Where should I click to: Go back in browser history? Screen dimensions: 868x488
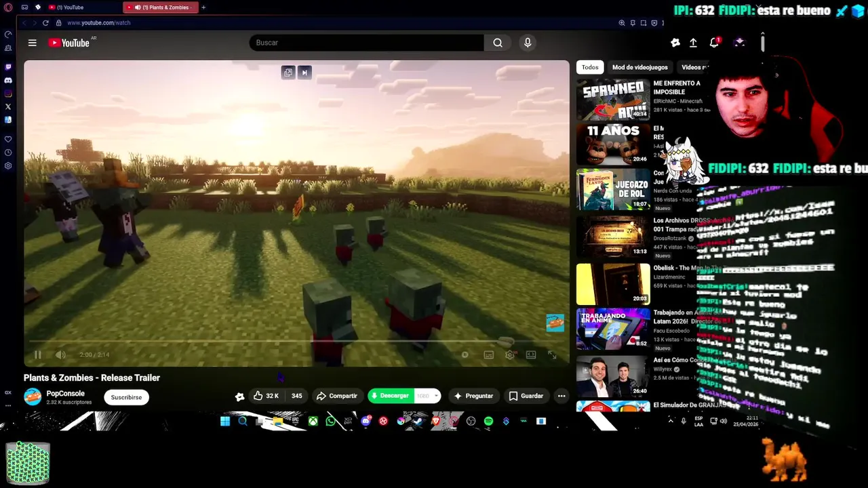[x=24, y=23]
